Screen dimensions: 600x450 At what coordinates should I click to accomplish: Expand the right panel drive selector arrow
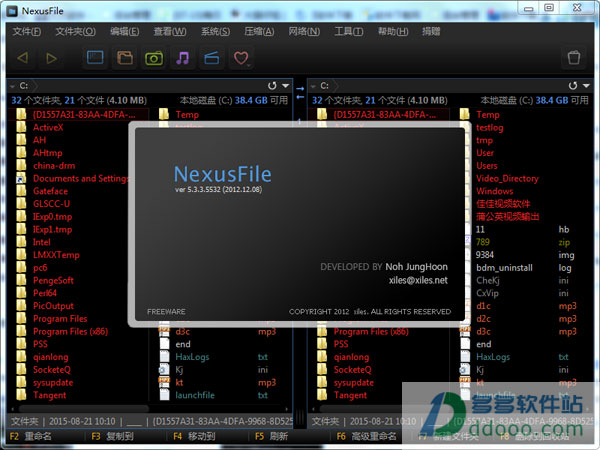coord(313,86)
